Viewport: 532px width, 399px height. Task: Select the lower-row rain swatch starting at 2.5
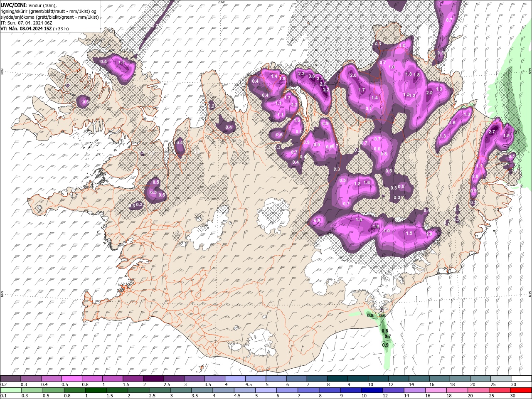tap(160, 390)
